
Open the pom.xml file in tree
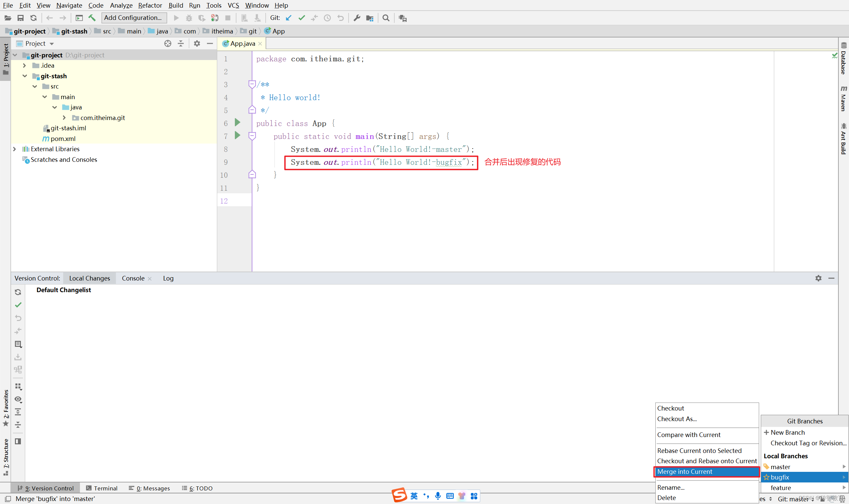pyautogui.click(x=63, y=139)
